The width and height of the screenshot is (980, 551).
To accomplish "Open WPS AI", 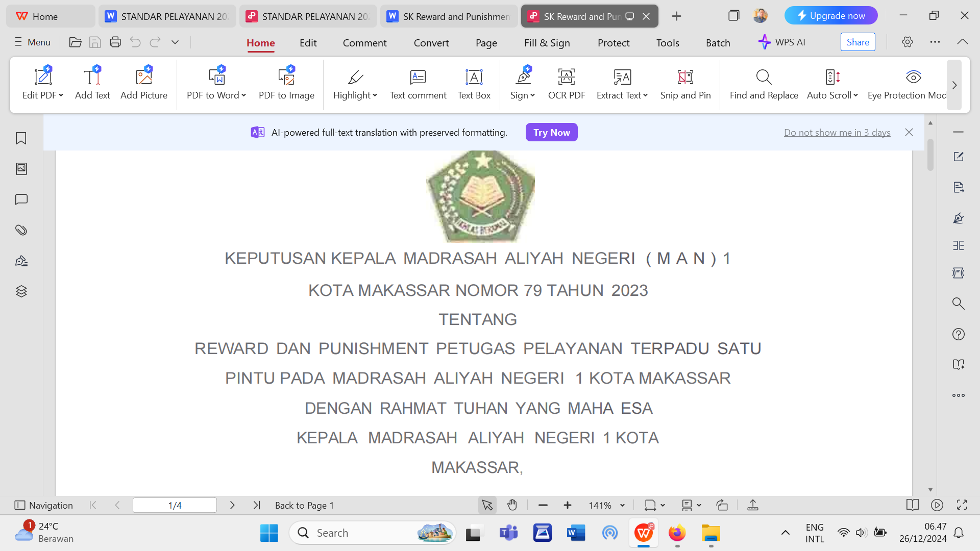I will [x=782, y=42].
